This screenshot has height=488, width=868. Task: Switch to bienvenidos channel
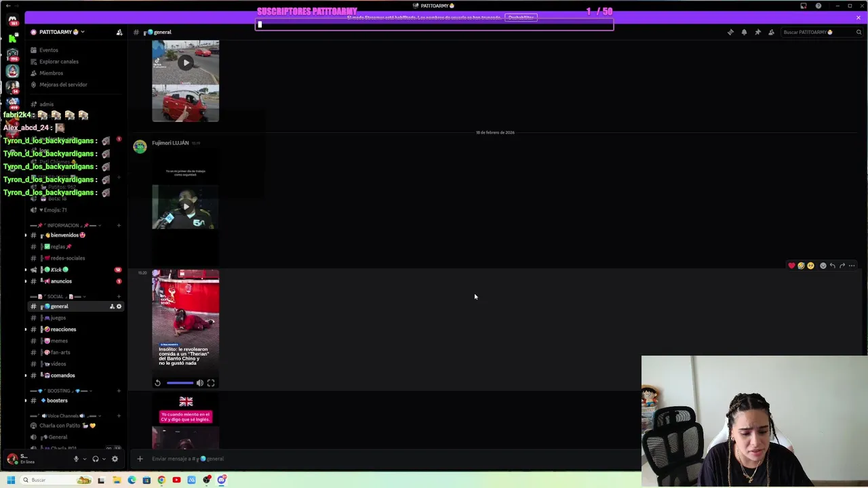[x=76, y=235]
